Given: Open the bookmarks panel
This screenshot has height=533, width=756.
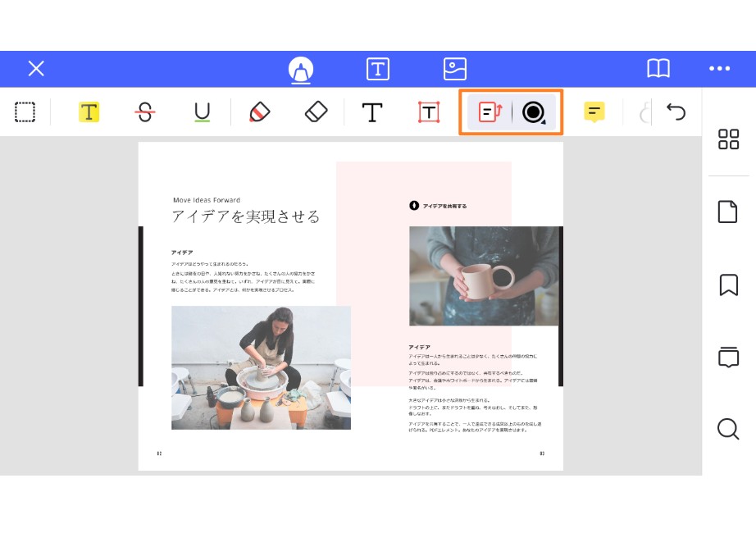Looking at the screenshot, I should pyautogui.click(x=728, y=285).
